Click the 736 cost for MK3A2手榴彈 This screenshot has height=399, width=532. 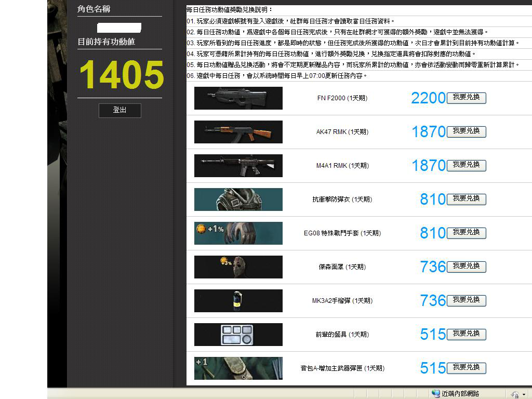click(x=433, y=301)
